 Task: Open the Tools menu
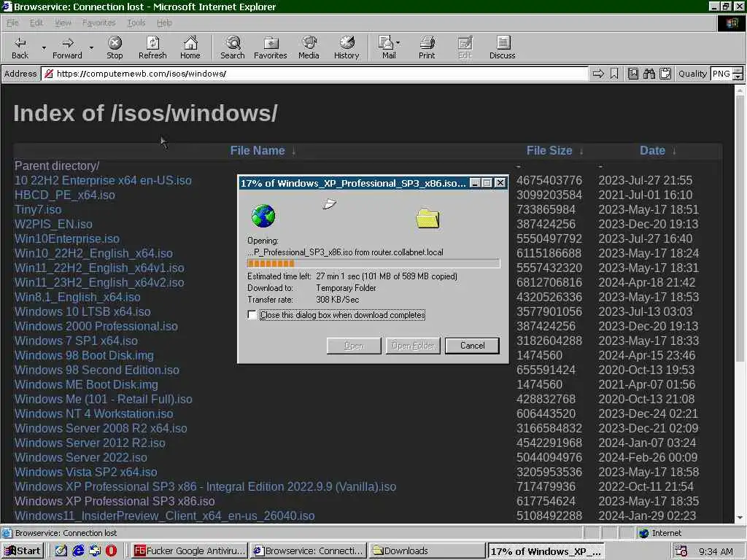pyautogui.click(x=136, y=23)
